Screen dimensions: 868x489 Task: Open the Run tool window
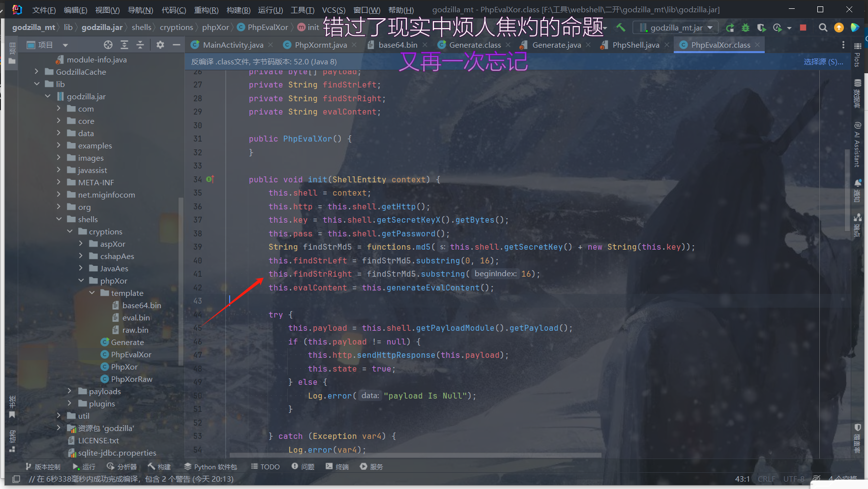tap(84, 467)
